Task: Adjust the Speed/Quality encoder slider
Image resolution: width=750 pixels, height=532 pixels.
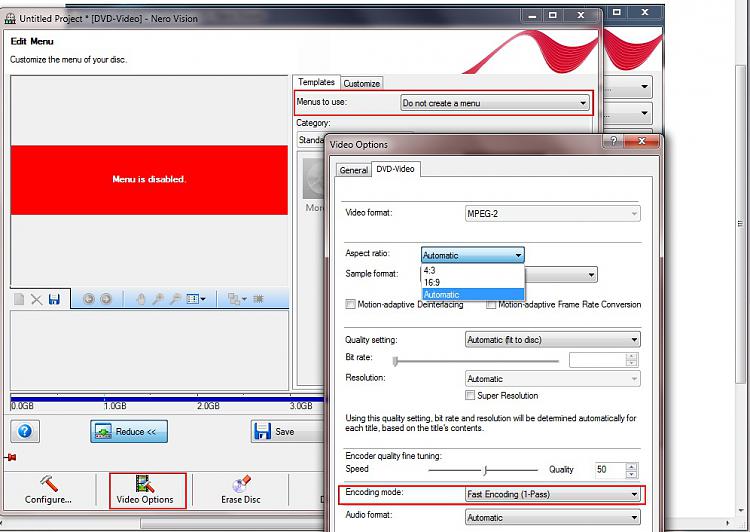Action: (x=485, y=470)
